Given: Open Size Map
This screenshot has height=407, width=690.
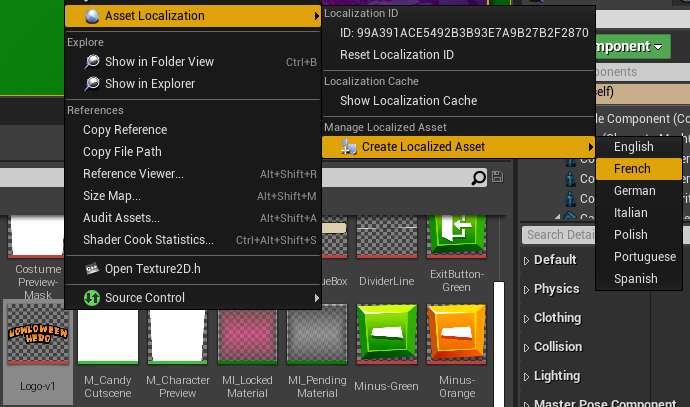Looking at the screenshot, I should click(x=193, y=196).
